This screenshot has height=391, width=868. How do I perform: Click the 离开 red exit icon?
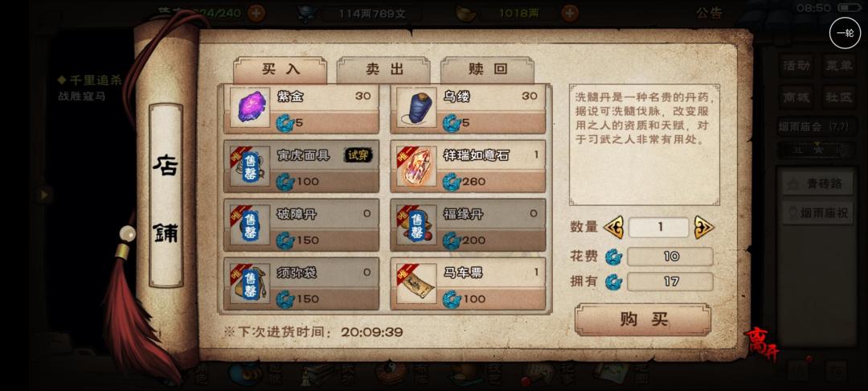pyautogui.click(x=762, y=344)
